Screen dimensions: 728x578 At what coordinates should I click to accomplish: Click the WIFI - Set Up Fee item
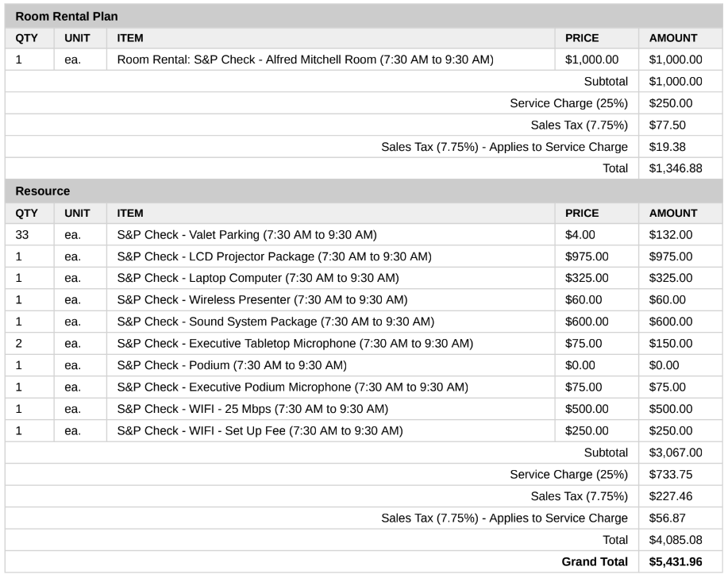point(259,430)
